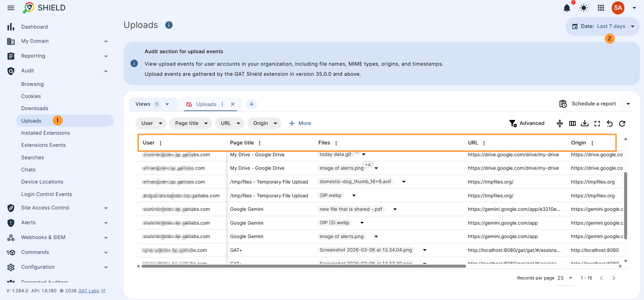Go to previous page of records
The image size is (644, 300).
[x=601, y=278]
